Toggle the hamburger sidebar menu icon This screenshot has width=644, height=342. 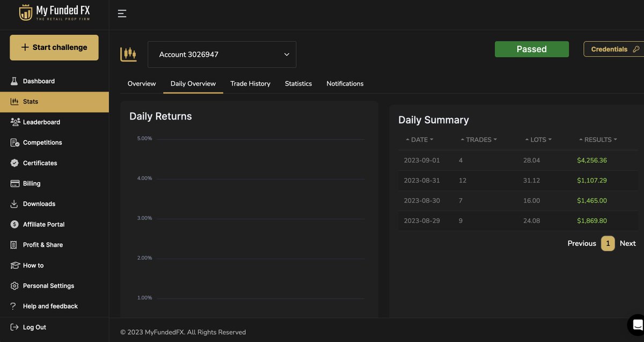(122, 14)
